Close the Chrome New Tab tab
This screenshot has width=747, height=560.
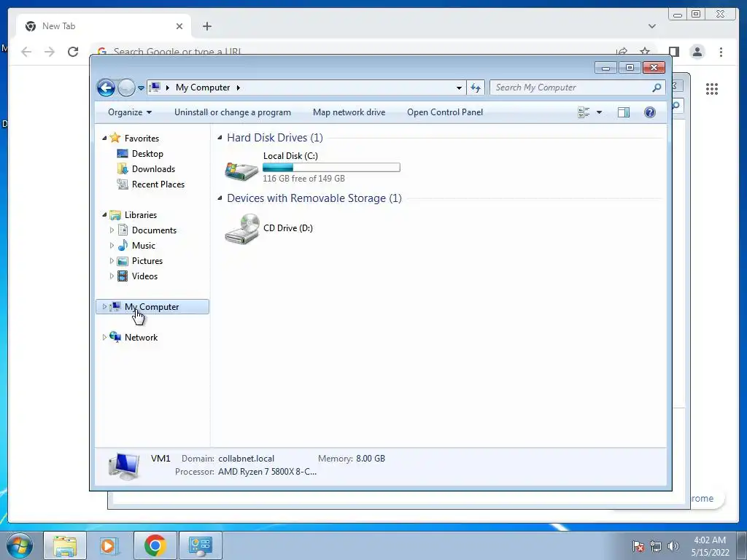point(179,26)
